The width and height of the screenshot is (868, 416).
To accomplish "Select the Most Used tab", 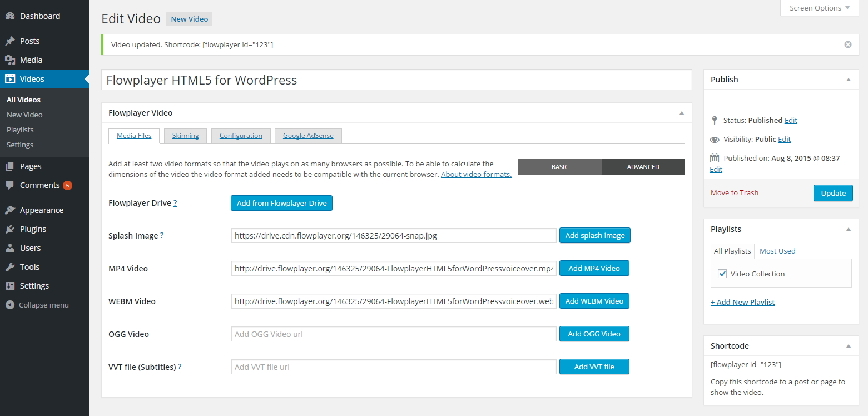I will click(777, 251).
